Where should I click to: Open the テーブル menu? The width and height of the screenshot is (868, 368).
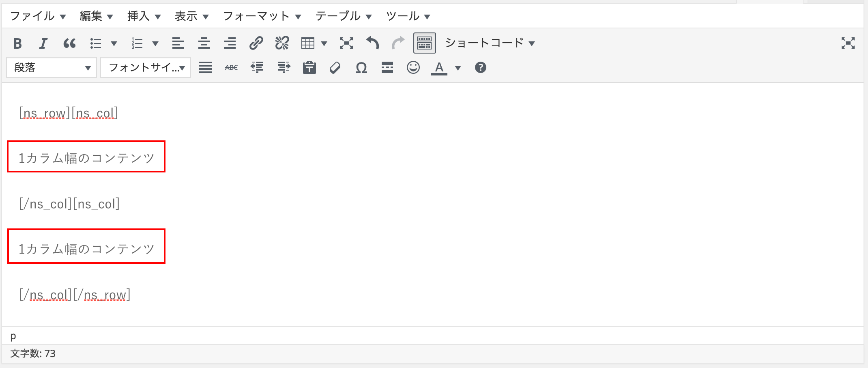tap(343, 16)
